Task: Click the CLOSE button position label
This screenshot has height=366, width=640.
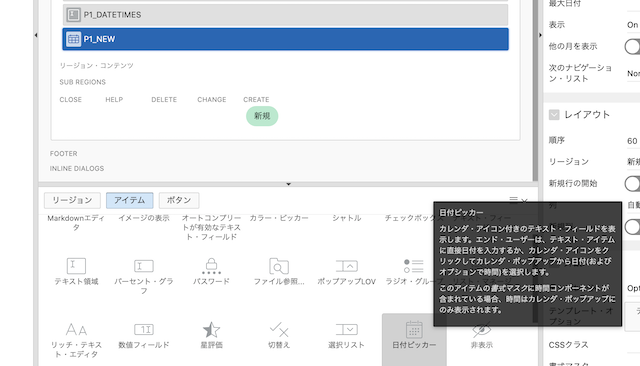Action: tap(71, 100)
